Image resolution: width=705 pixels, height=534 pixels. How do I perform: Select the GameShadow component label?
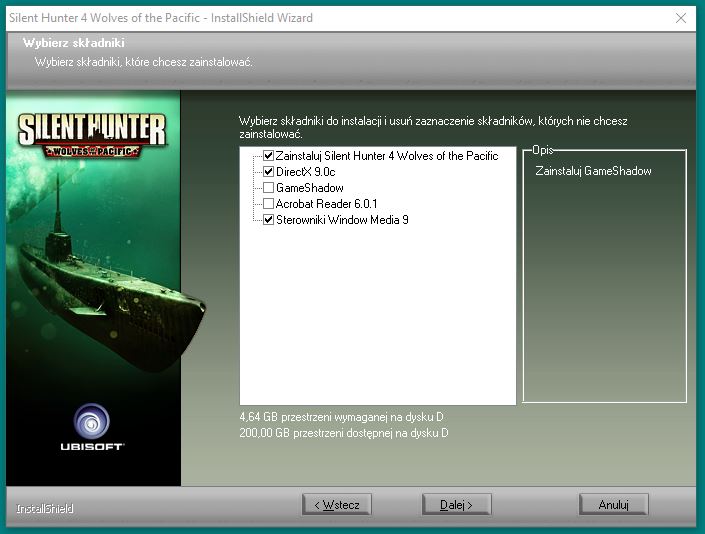(309, 188)
